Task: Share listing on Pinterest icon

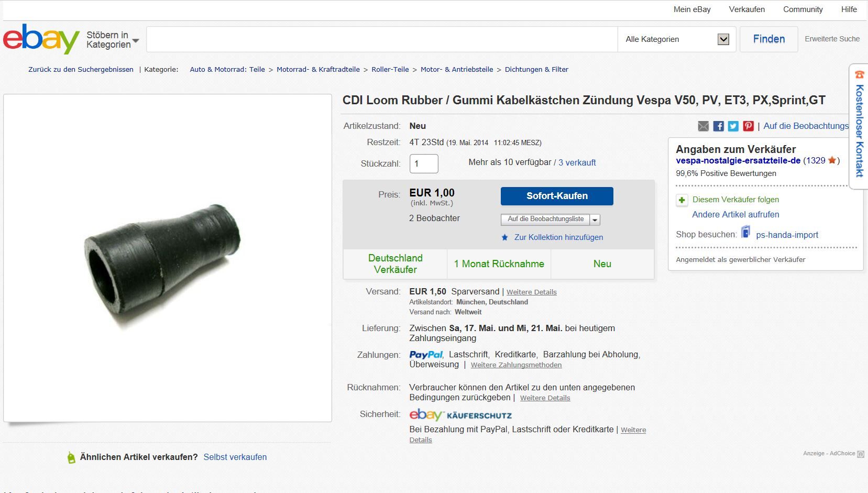Action: click(749, 126)
